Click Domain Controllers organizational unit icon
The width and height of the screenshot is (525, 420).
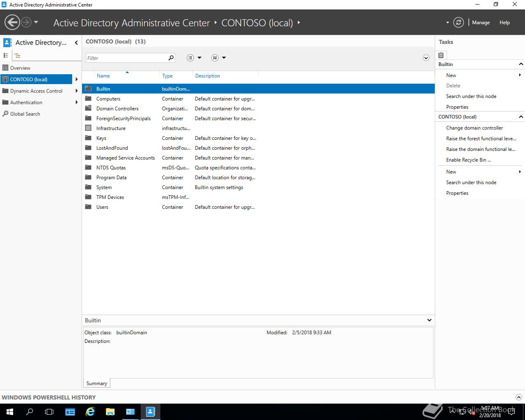[88, 108]
